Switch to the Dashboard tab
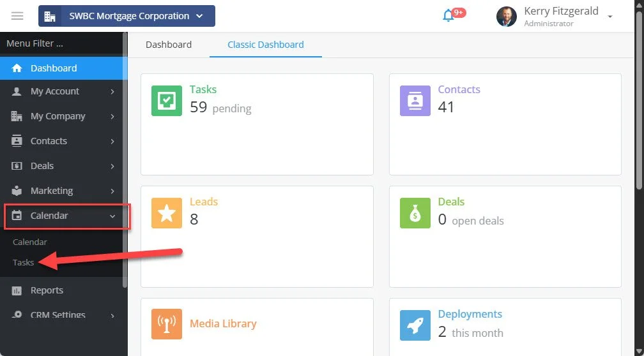Screen dimensions: 644x356 click(169, 44)
